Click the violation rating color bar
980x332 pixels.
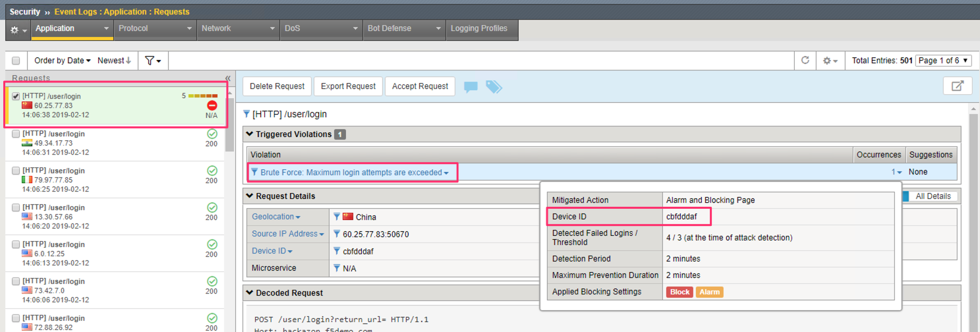(203, 96)
